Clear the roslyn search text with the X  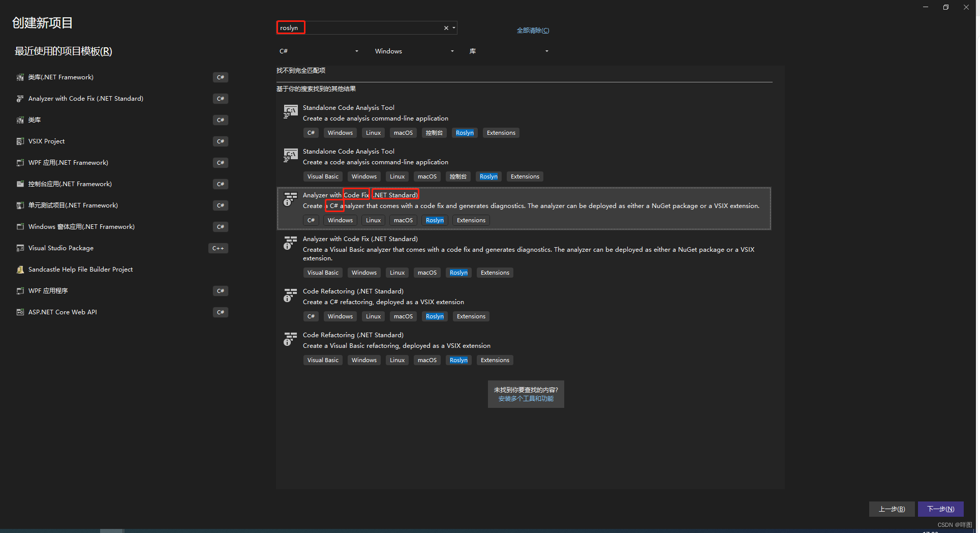click(x=446, y=28)
